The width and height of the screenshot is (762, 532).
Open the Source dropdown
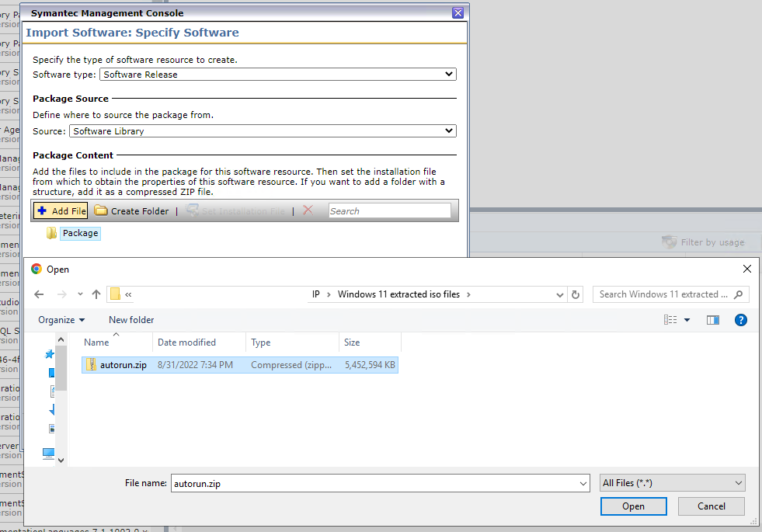click(x=263, y=131)
